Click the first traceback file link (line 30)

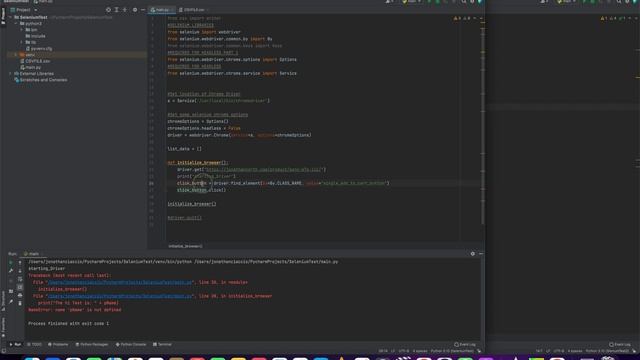(x=120, y=282)
